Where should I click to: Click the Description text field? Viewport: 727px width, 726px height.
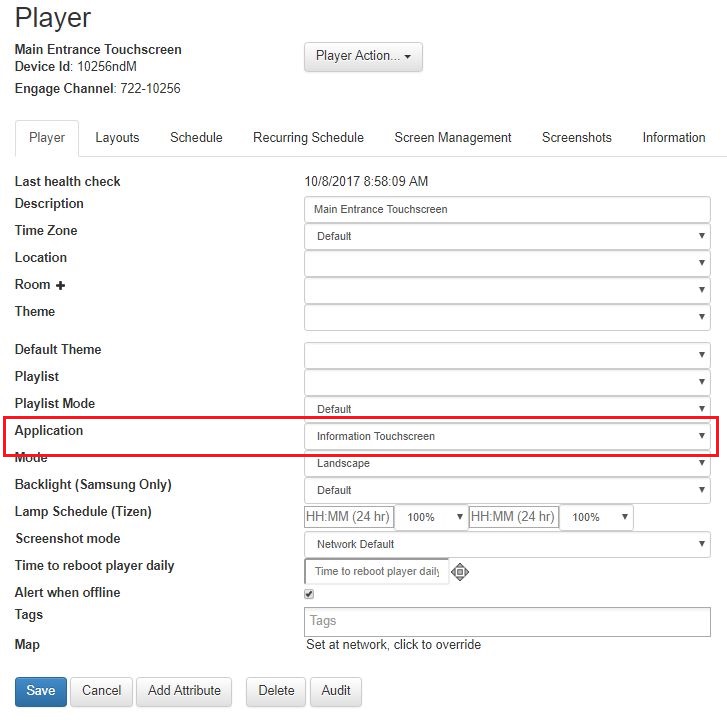pos(507,209)
